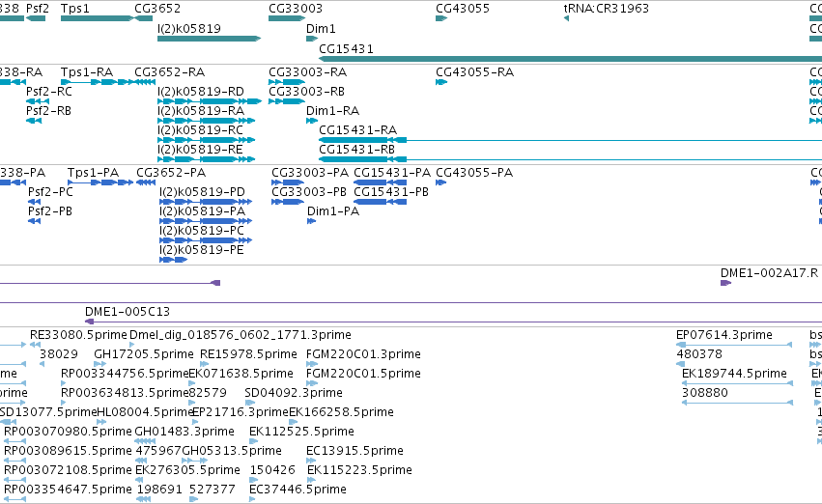The height and width of the screenshot is (504, 822).
Task: Open protein CG43055-PA label
Action: click(x=474, y=173)
